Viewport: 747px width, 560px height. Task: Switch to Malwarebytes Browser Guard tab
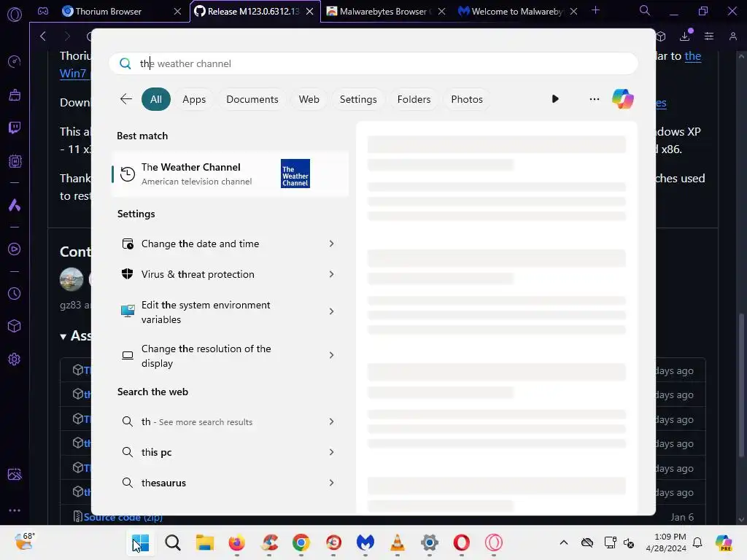[x=382, y=12]
